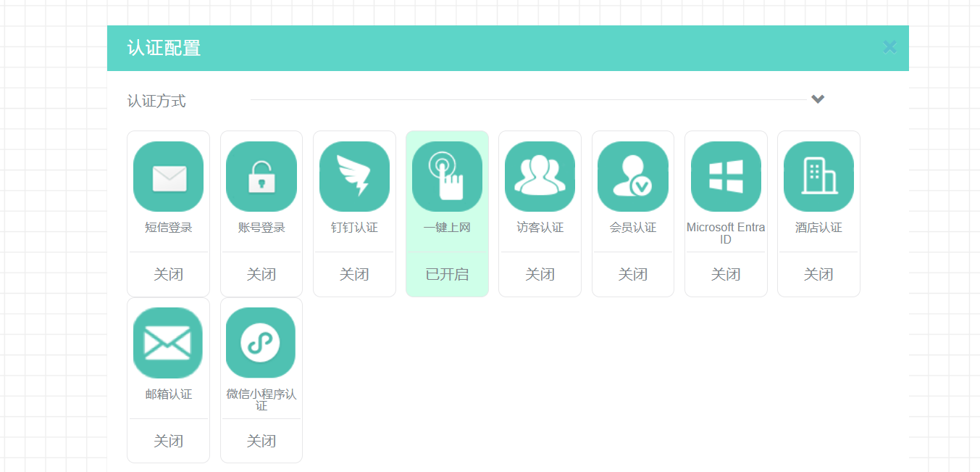Close the 认证配置 dialog with X
This screenshot has height=472, width=980.
tap(889, 48)
